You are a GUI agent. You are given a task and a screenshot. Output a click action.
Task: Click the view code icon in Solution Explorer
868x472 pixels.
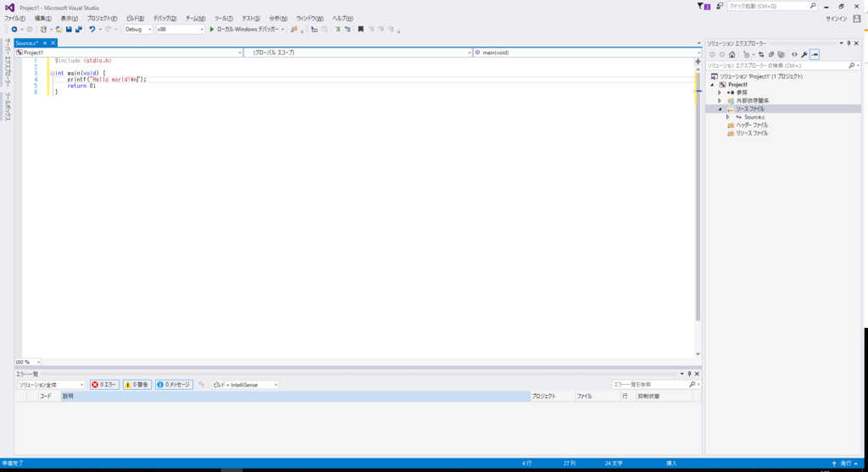pyautogui.click(x=794, y=55)
